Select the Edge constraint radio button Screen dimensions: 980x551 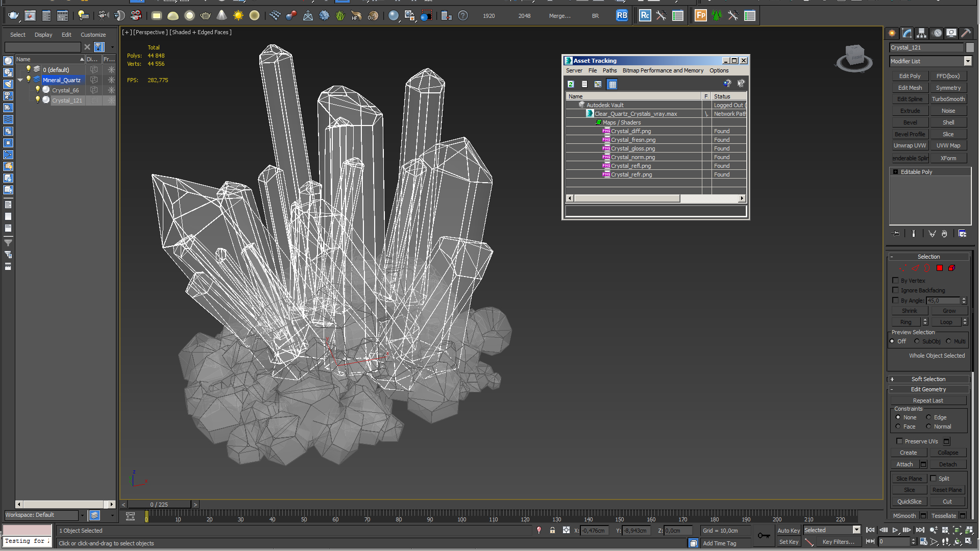(928, 417)
